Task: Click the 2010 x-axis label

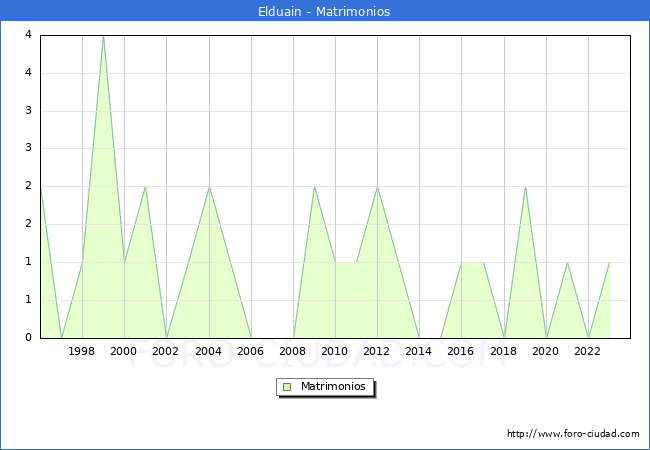Action: tap(334, 351)
